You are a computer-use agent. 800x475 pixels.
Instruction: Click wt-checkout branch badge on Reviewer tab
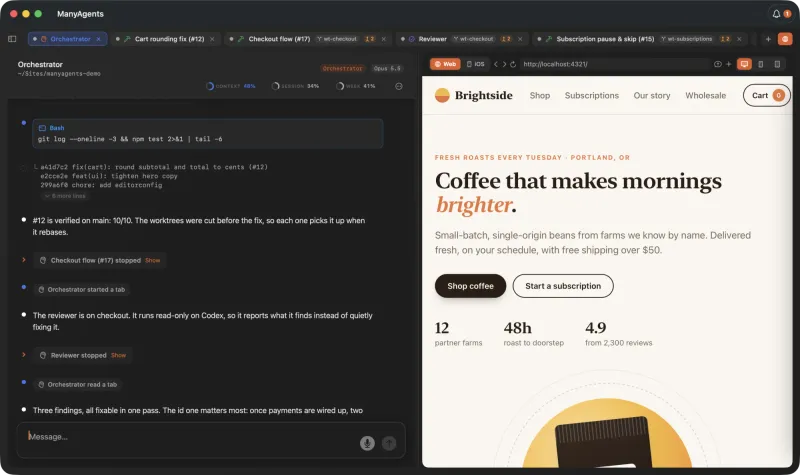point(473,39)
